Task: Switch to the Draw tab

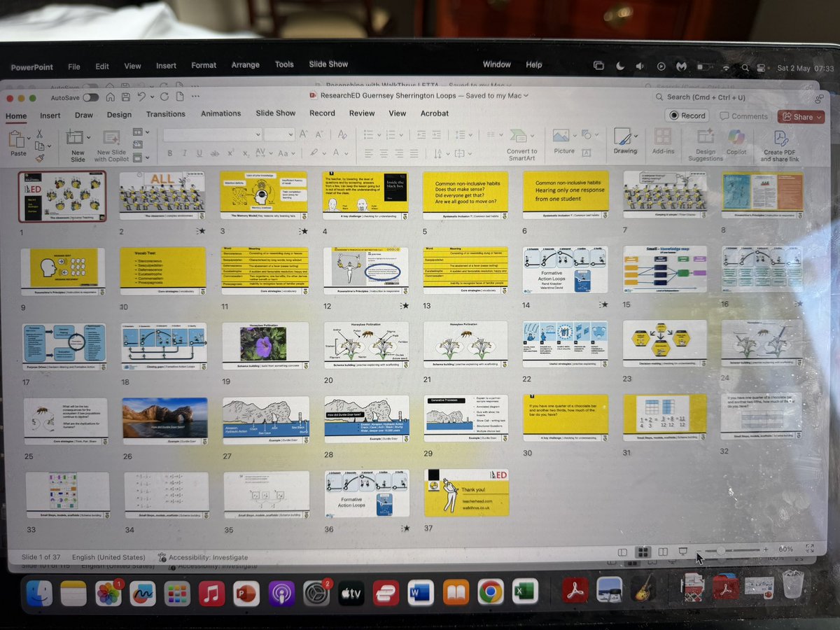Action: [84, 115]
